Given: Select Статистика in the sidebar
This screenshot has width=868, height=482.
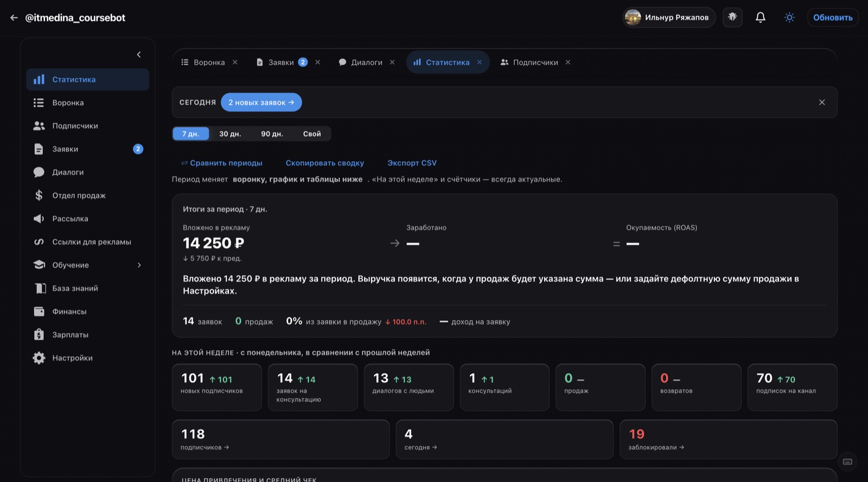Looking at the screenshot, I should coord(87,79).
